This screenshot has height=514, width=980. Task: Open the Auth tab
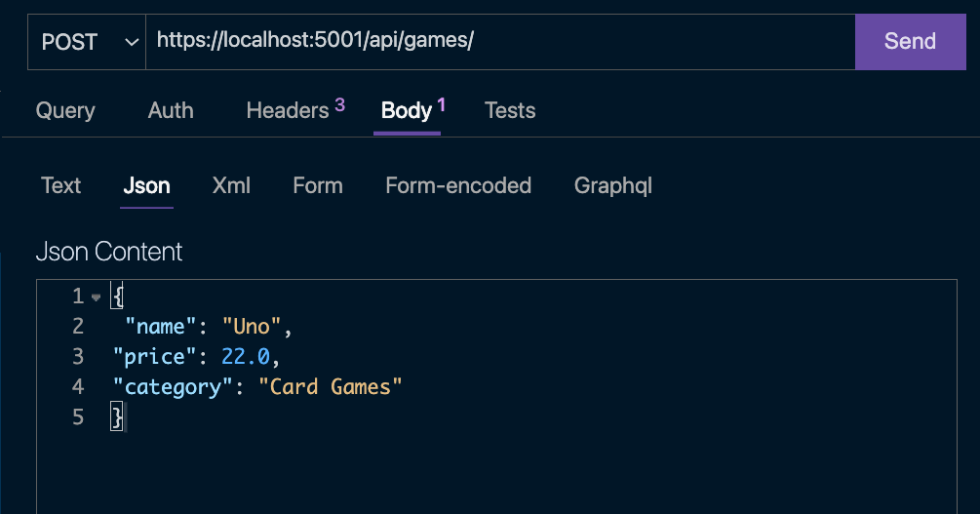coord(171,110)
